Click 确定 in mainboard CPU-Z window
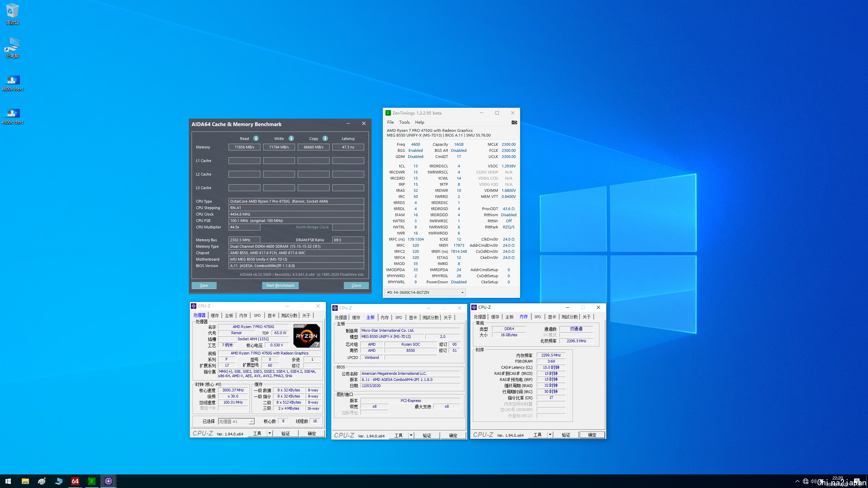868x488 pixels. pos(453,435)
